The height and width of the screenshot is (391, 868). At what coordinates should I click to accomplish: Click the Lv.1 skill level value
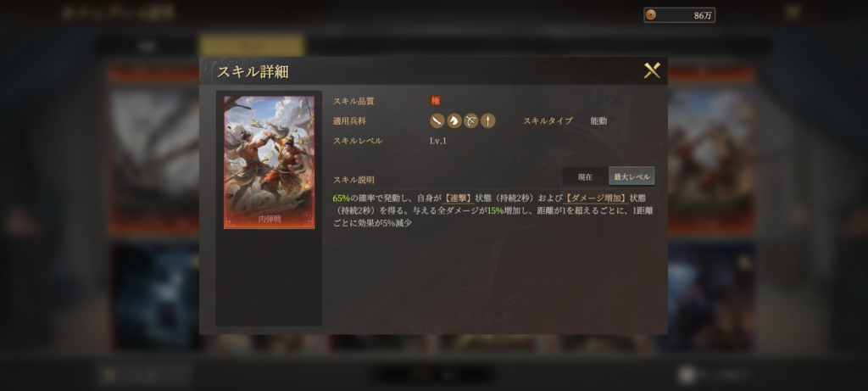click(438, 141)
